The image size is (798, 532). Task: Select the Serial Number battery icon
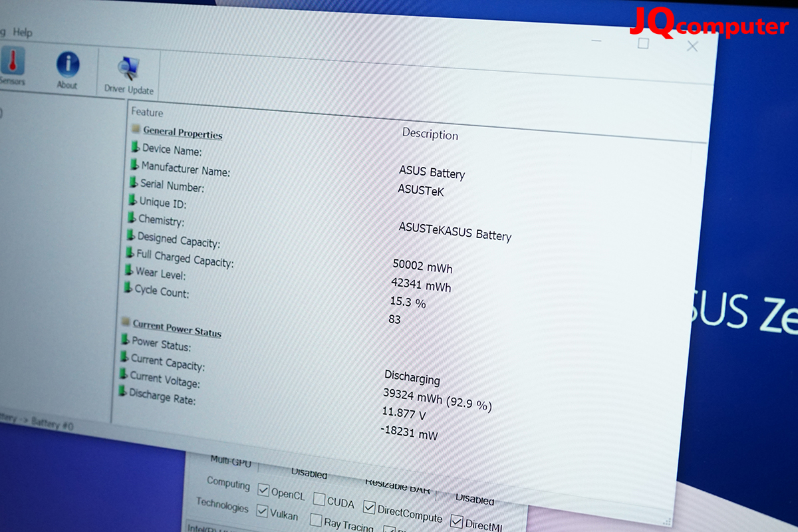134,182
